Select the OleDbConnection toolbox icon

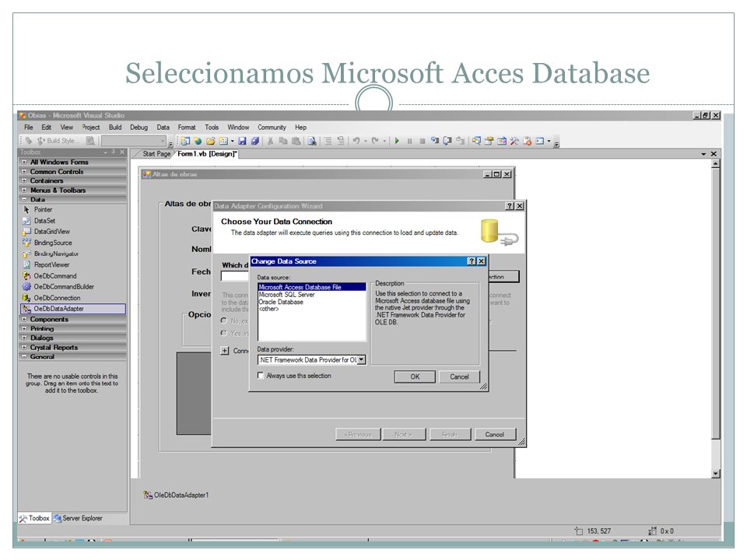point(26,298)
